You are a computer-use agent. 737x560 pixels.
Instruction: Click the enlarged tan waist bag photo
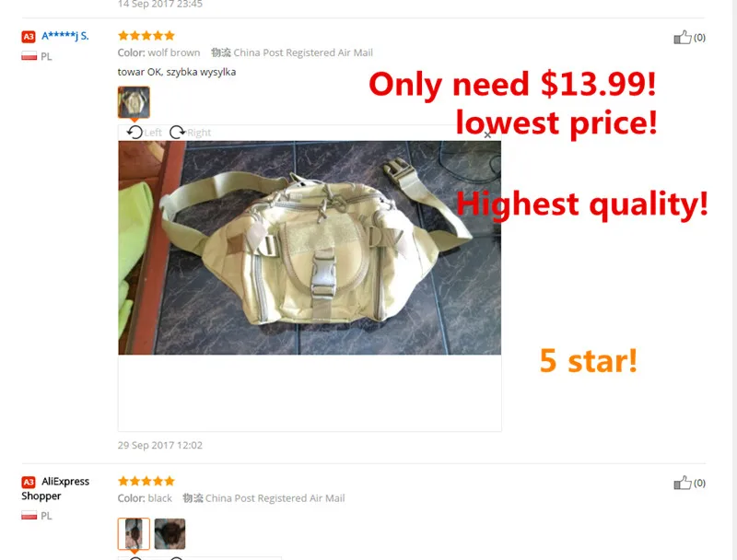[310, 248]
